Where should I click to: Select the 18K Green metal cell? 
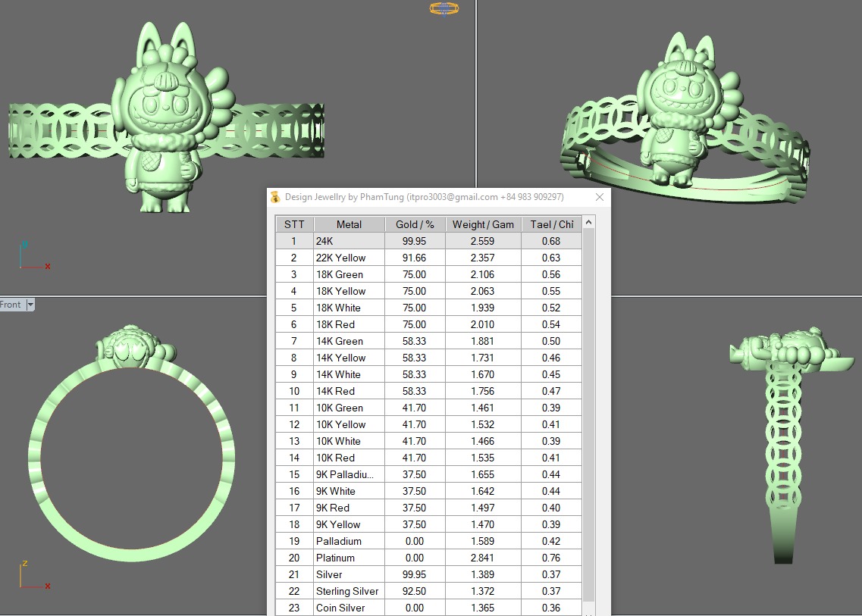(x=349, y=274)
